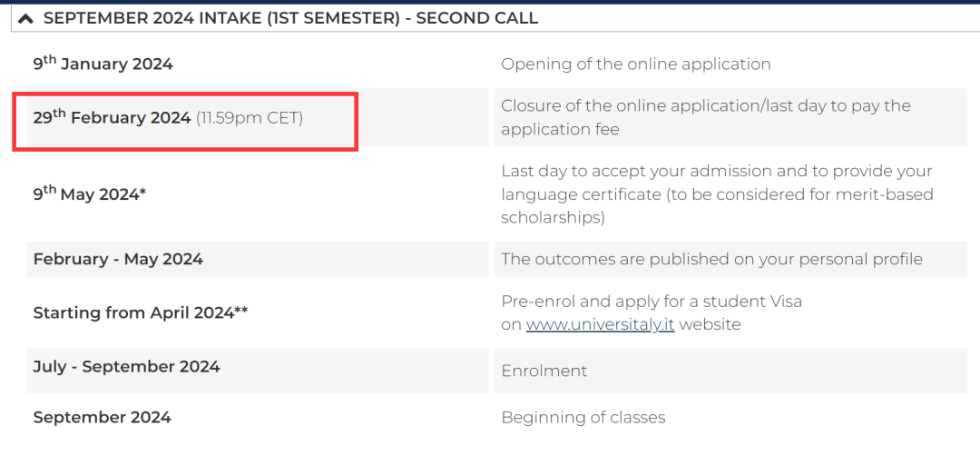Click Beginning of classes text
Screen dimensions: 980x456
pos(583,417)
